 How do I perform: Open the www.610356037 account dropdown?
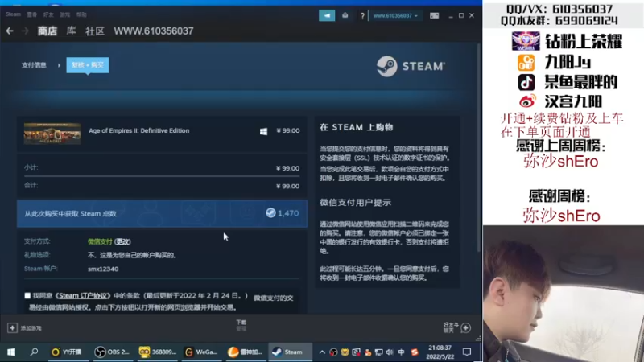coord(395,15)
